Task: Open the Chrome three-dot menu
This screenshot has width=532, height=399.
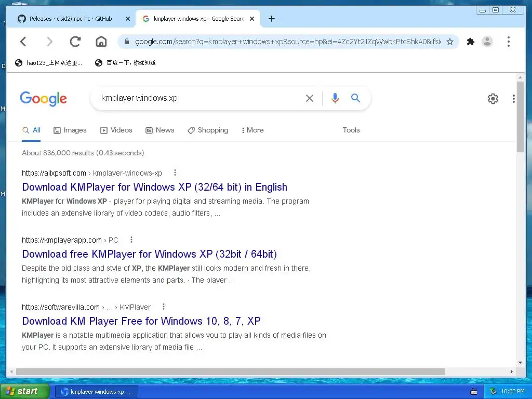Action: click(x=508, y=42)
